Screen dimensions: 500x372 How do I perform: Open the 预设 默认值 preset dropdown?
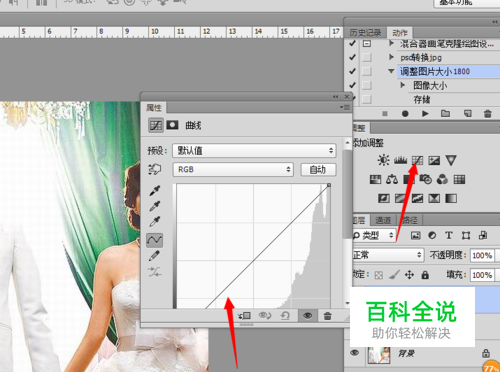[x=254, y=151]
